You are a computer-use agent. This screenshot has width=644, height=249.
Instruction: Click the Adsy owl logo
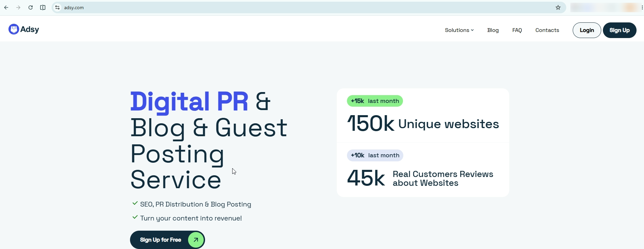pyautogui.click(x=14, y=29)
